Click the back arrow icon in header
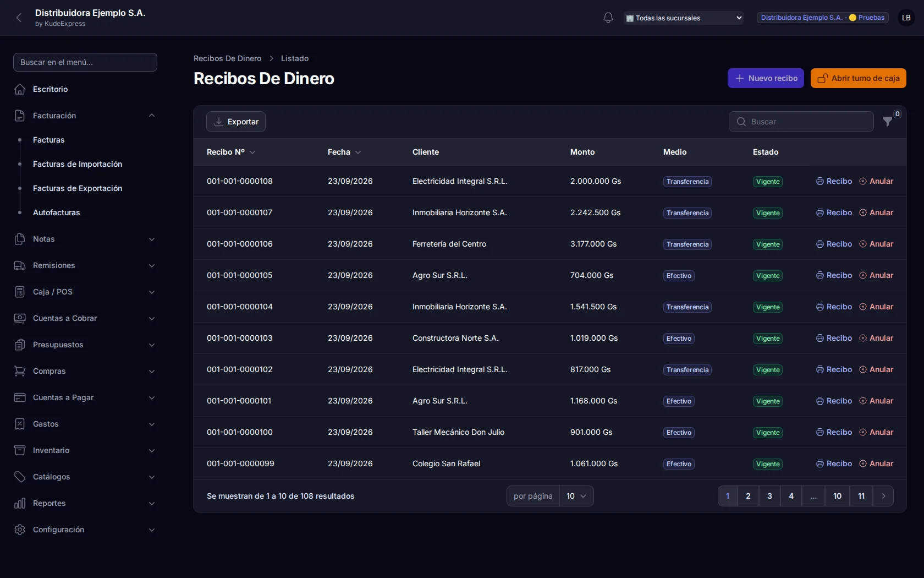 pos(19,18)
